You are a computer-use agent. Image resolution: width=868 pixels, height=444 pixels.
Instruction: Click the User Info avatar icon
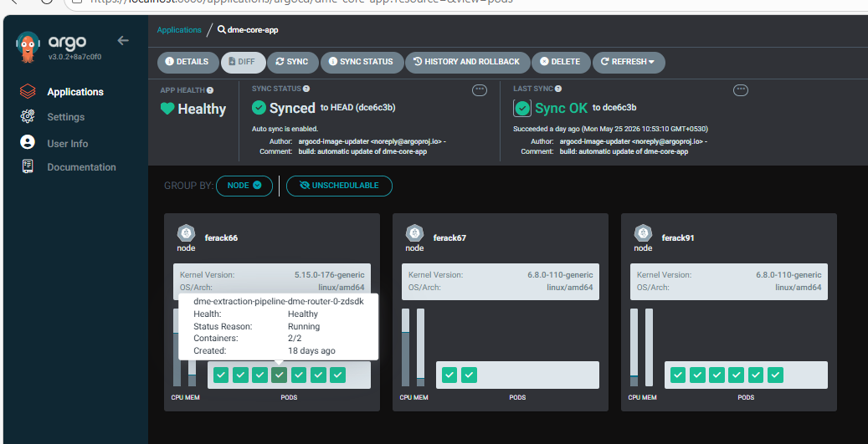click(28, 142)
